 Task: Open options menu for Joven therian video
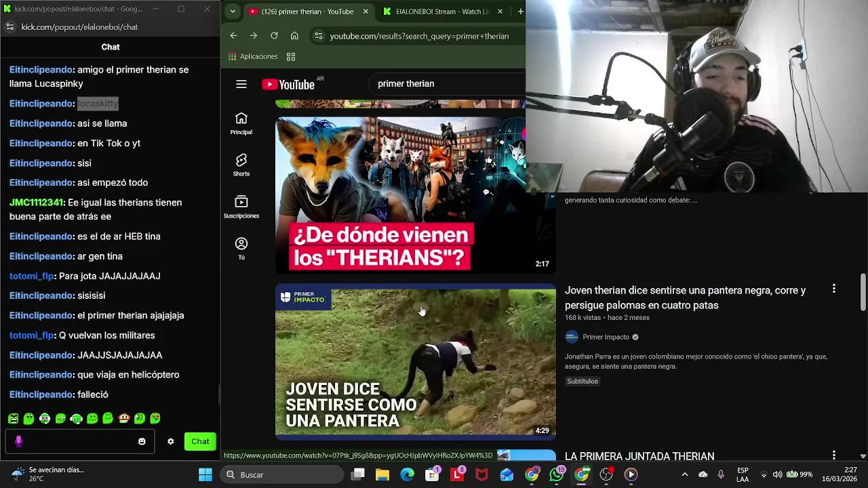(834, 289)
